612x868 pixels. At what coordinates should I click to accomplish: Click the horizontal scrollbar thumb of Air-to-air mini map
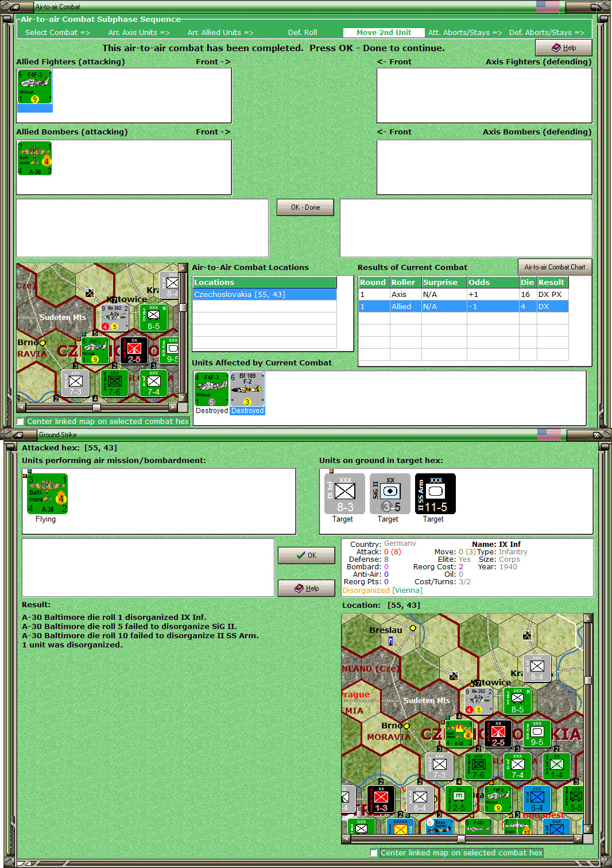[96, 407]
